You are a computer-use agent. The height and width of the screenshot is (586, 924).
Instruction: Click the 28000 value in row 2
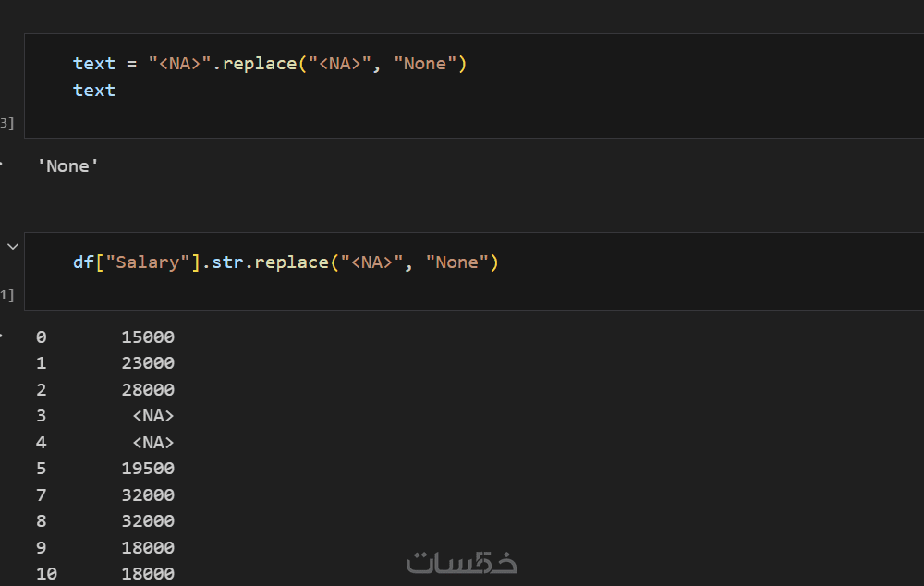tap(148, 390)
